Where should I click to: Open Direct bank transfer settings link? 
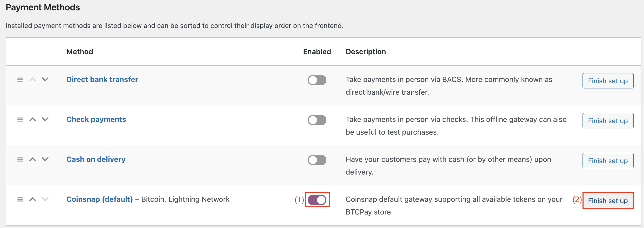102,79
